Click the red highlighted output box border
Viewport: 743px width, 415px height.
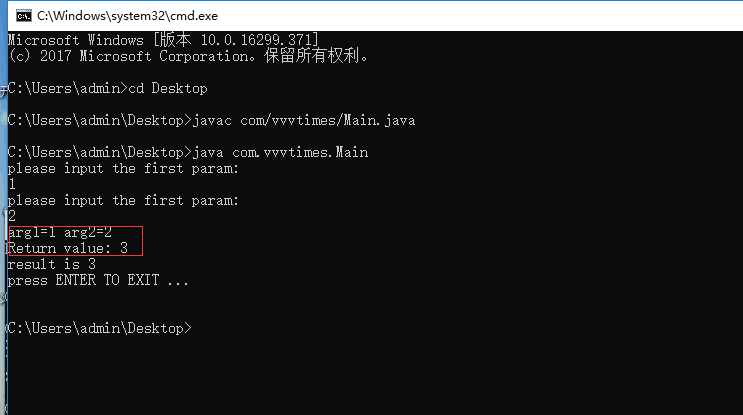tap(142, 241)
